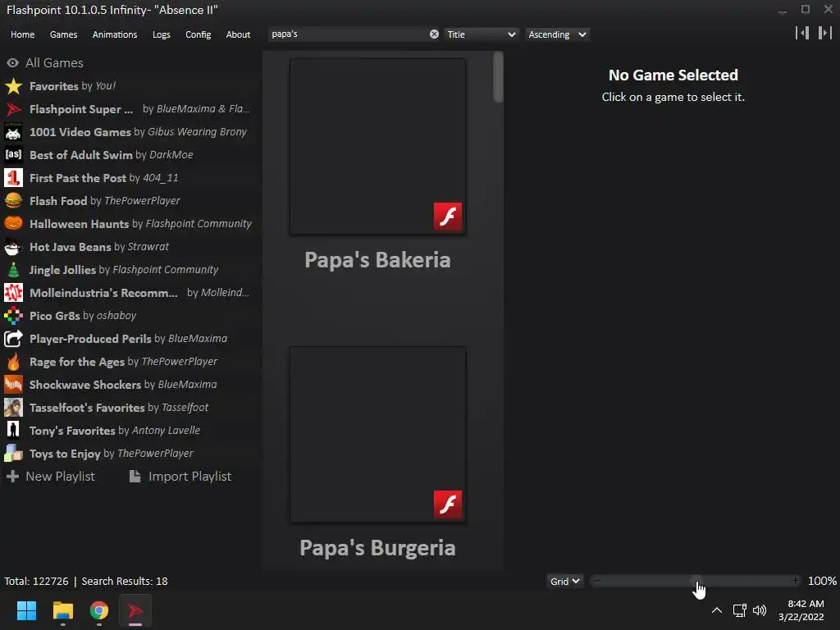Open Google Chrome from the taskbar

99,610
